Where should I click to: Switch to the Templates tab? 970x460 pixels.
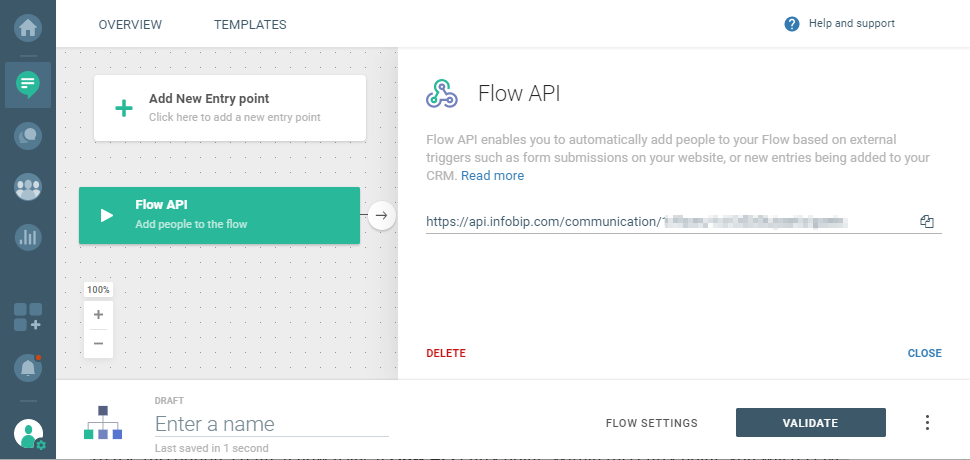250,24
